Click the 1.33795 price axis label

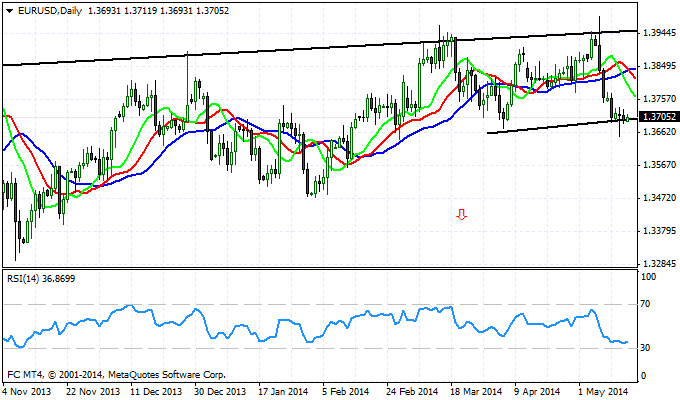point(659,230)
